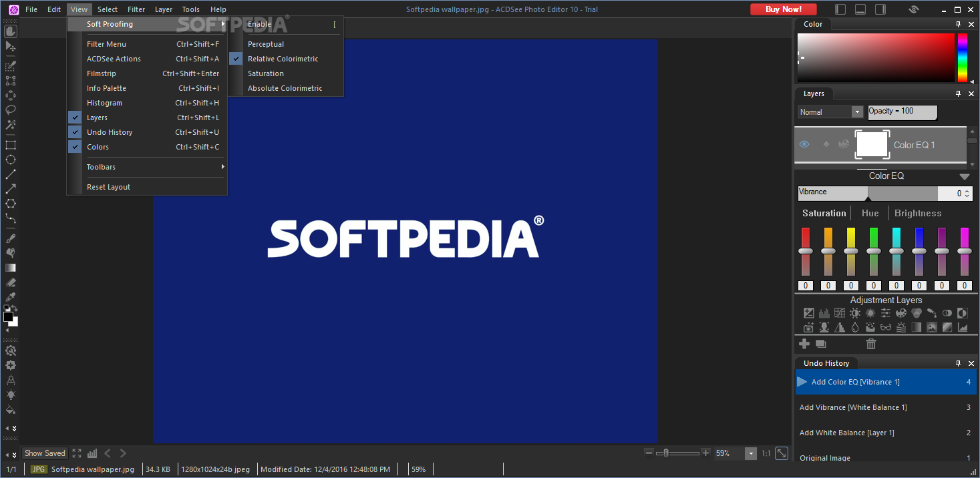This screenshot has height=478, width=980.
Task: Select the Lasso selection tool
Action: pos(10,110)
